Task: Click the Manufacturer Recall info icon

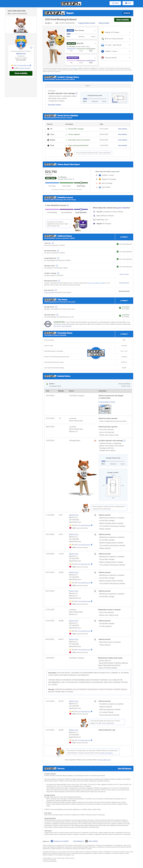Action: [x=59, y=280]
